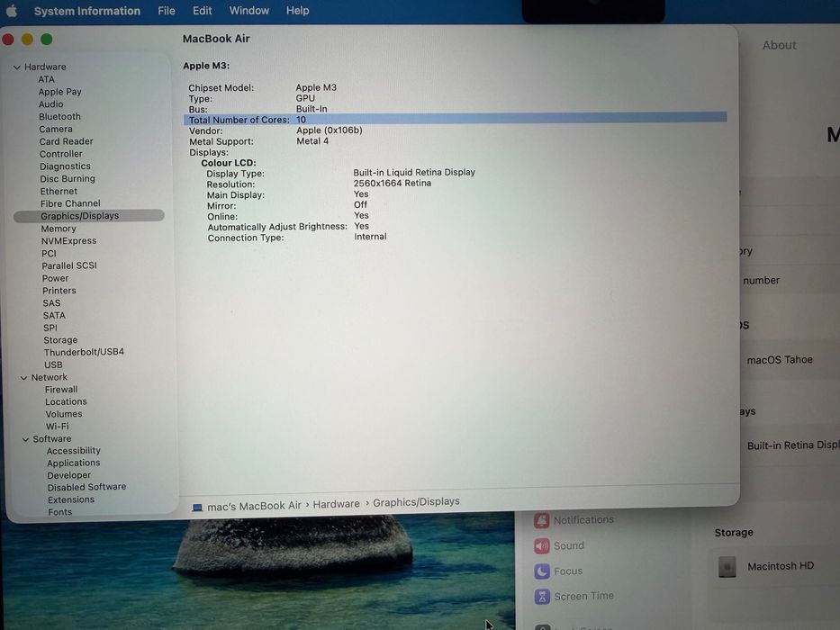Select Diagnostics in the sidebar
840x630 pixels.
tap(65, 166)
